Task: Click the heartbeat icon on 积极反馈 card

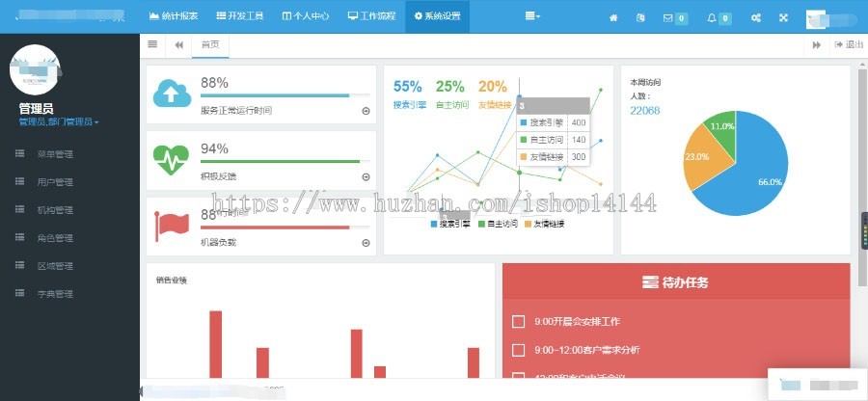Action: pyautogui.click(x=171, y=160)
